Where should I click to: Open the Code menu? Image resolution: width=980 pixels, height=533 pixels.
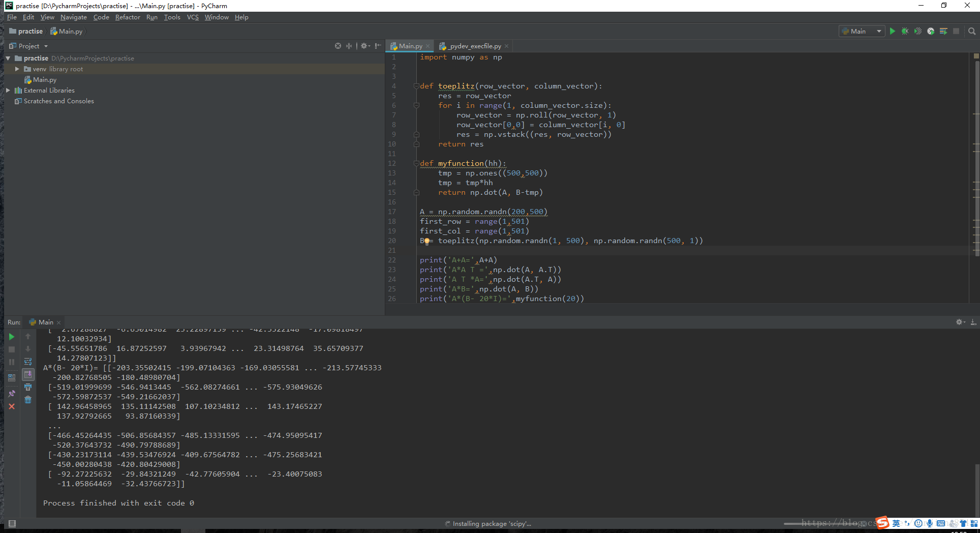pyautogui.click(x=101, y=17)
